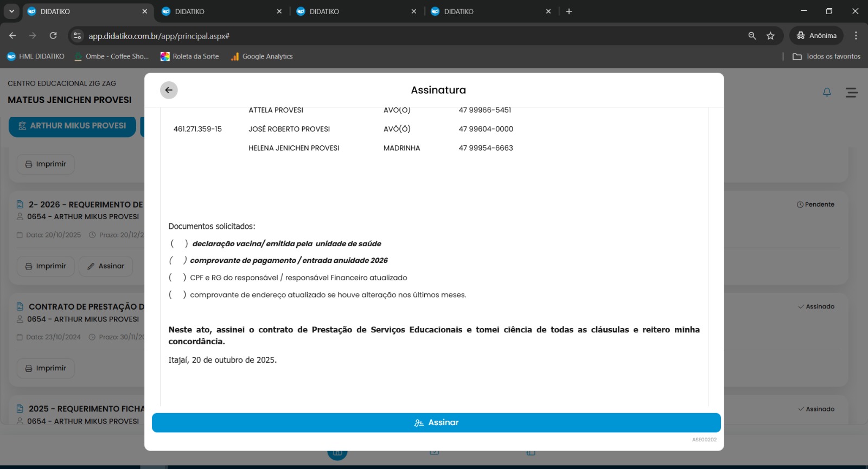The width and height of the screenshot is (868, 469).
Task: Click the user name MATEUS JENICHEN PROVESI
Action: point(69,100)
